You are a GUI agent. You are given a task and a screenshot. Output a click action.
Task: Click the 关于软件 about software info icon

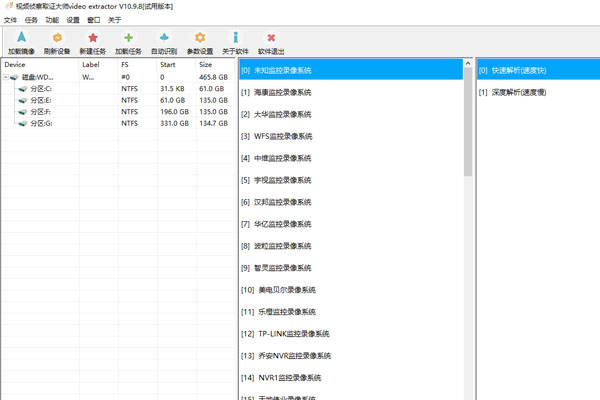click(235, 37)
